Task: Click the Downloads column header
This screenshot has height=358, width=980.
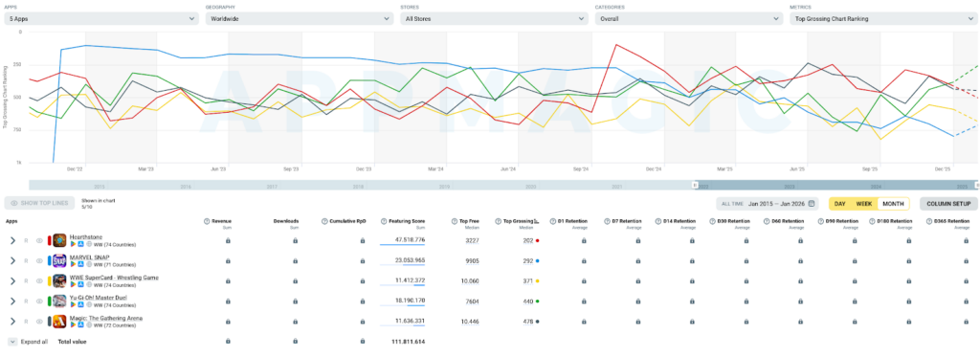Action: pyautogui.click(x=285, y=221)
